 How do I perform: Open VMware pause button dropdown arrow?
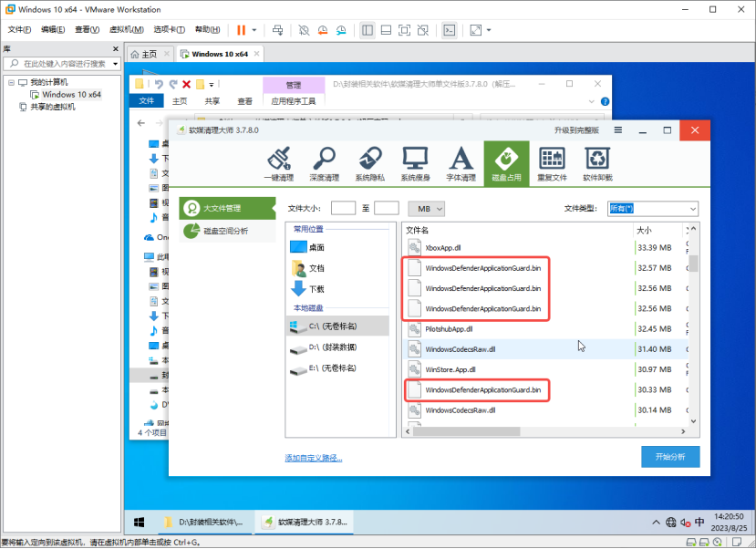click(255, 30)
